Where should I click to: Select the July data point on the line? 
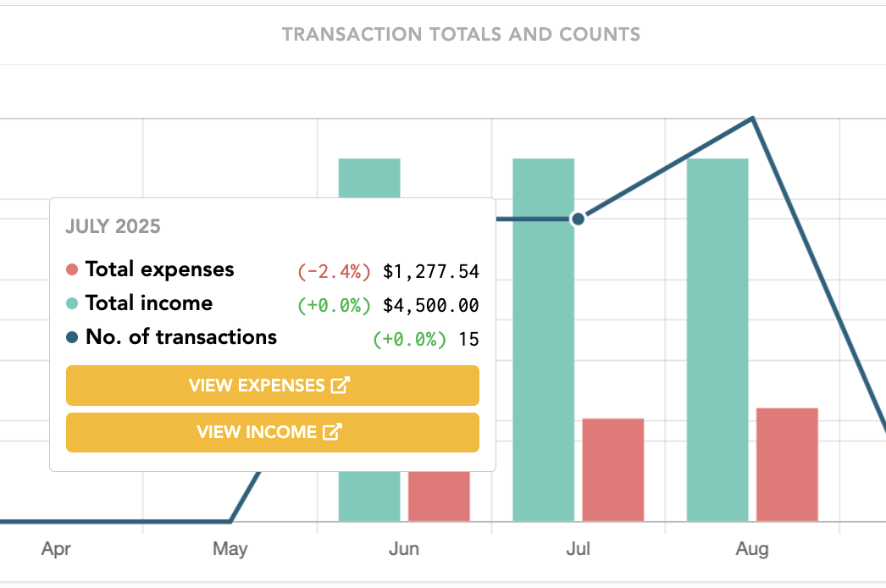click(x=579, y=219)
